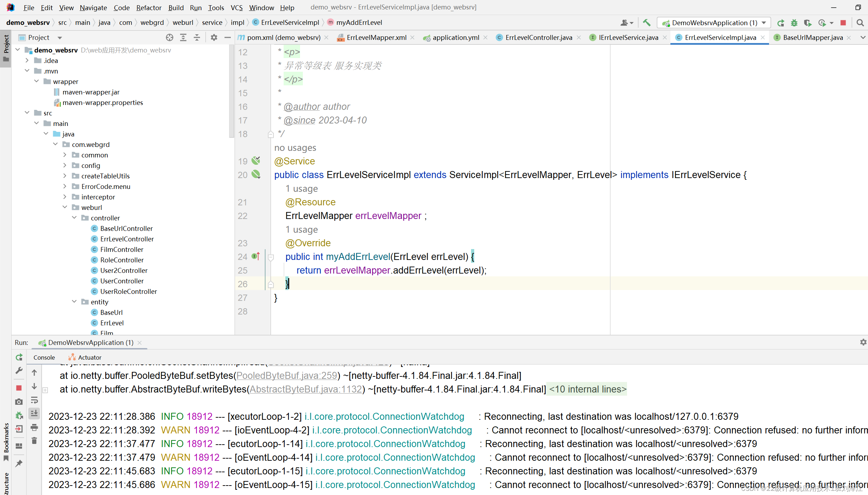
Task: Rerun DemoWebsrvApplication in Run panel
Action: click(x=19, y=357)
